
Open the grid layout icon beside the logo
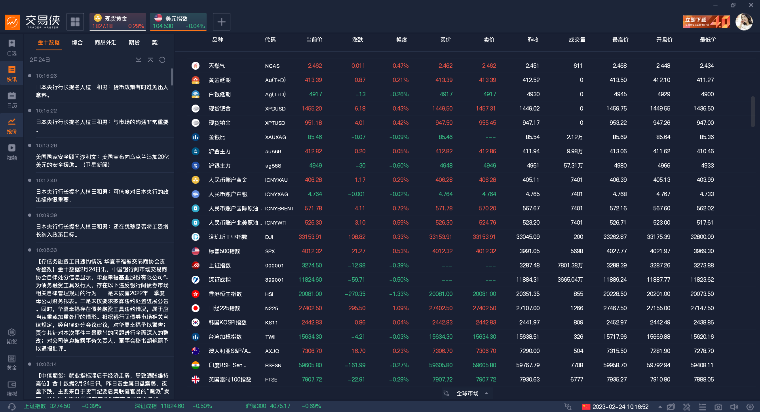click(x=75, y=22)
